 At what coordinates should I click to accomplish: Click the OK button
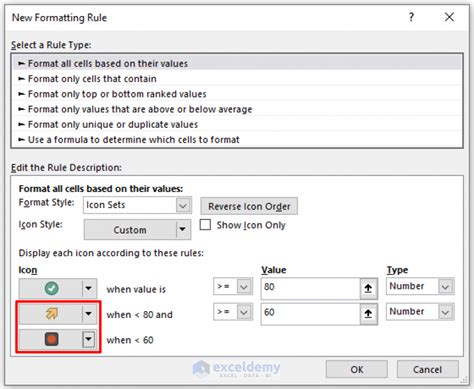coord(357,369)
